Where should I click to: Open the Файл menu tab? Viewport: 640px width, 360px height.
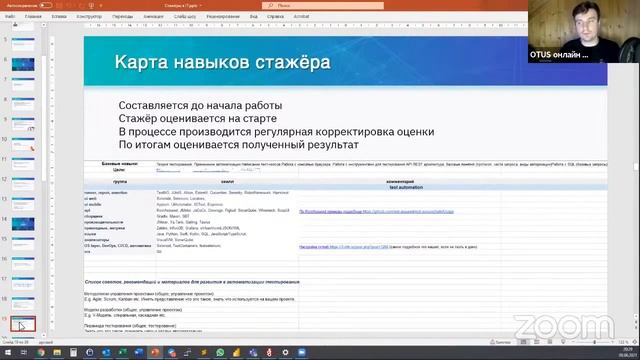click(10, 16)
